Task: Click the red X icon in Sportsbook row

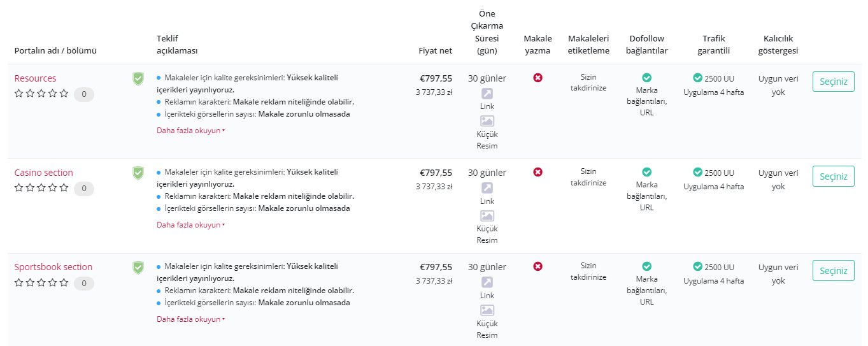Action: click(538, 266)
